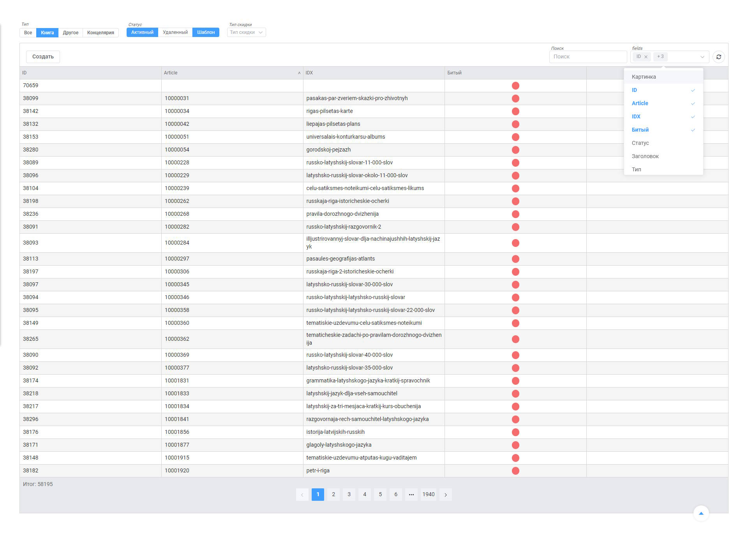Click inside the Поиск search field
Screen dimensions: 748x560
[x=588, y=57]
